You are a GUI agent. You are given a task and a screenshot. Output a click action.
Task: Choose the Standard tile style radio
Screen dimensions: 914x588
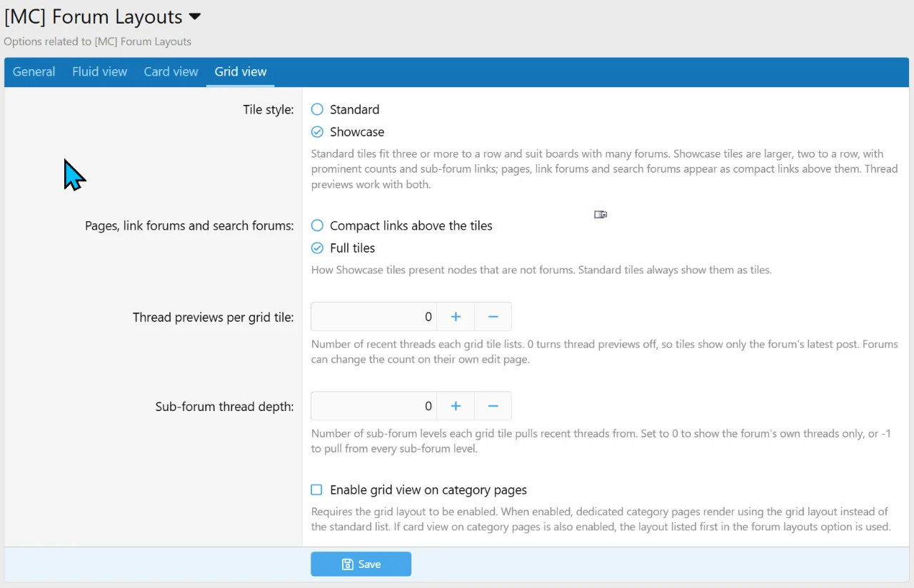318,109
